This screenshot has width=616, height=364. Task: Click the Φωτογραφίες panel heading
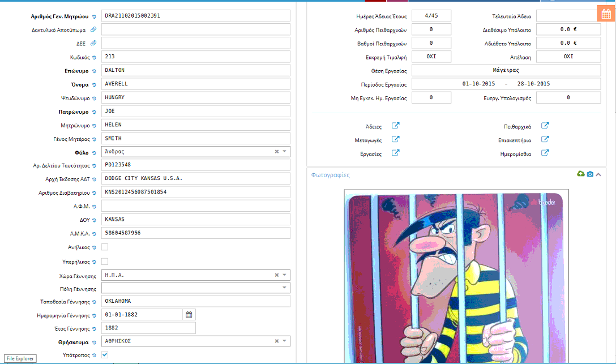[331, 175]
